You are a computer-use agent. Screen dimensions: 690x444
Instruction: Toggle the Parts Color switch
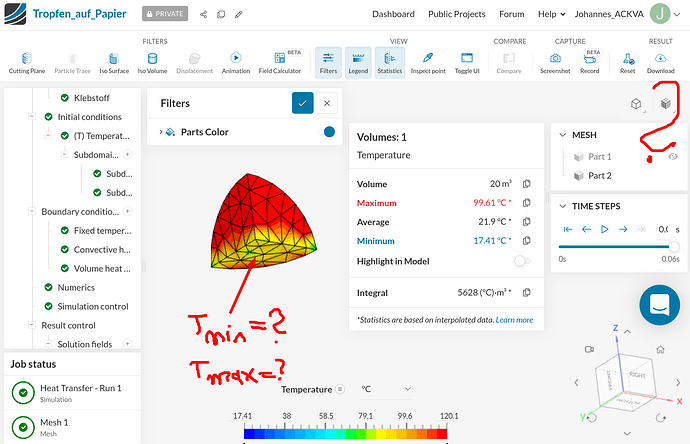coord(326,132)
